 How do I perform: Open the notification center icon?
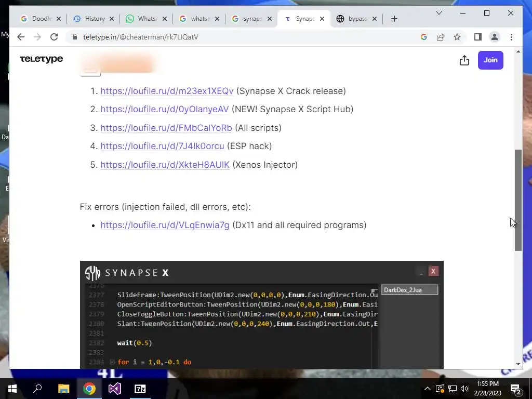pos(516,389)
